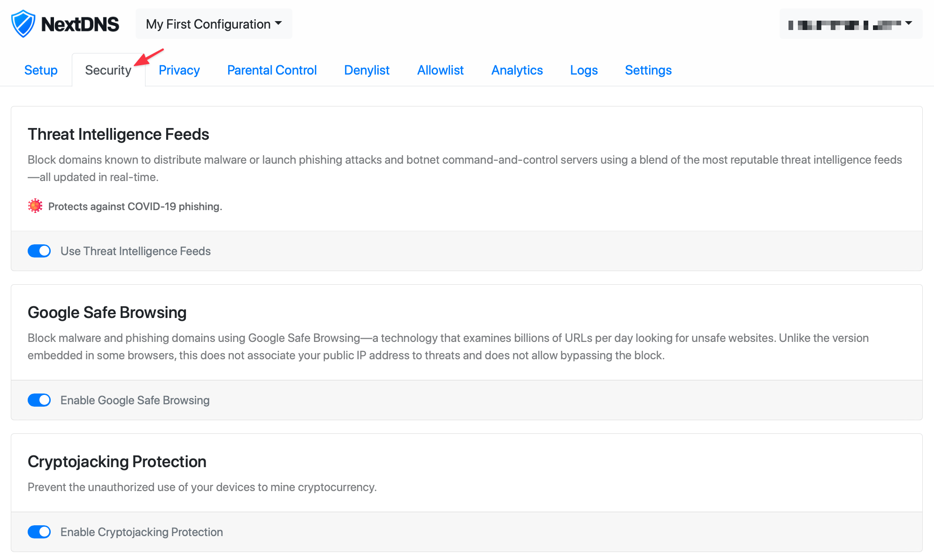The image size is (934, 560).
Task: Toggle Use Threat Intelligence Feeds switch
Action: pos(39,251)
